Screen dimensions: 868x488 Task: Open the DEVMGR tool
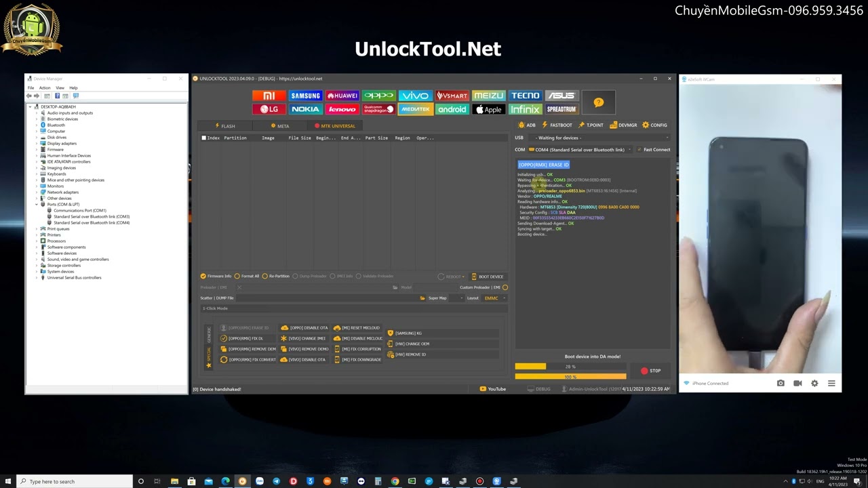pyautogui.click(x=623, y=125)
